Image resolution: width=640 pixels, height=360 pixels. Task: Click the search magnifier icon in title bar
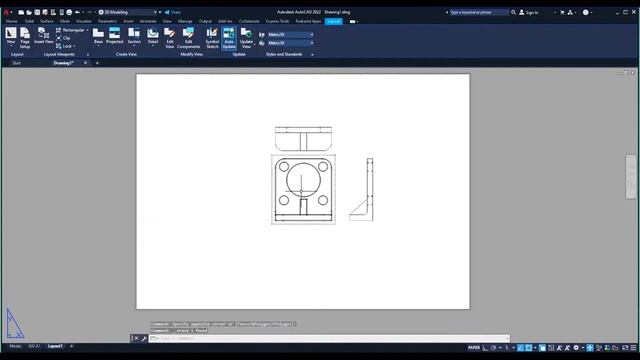coord(513,12)
